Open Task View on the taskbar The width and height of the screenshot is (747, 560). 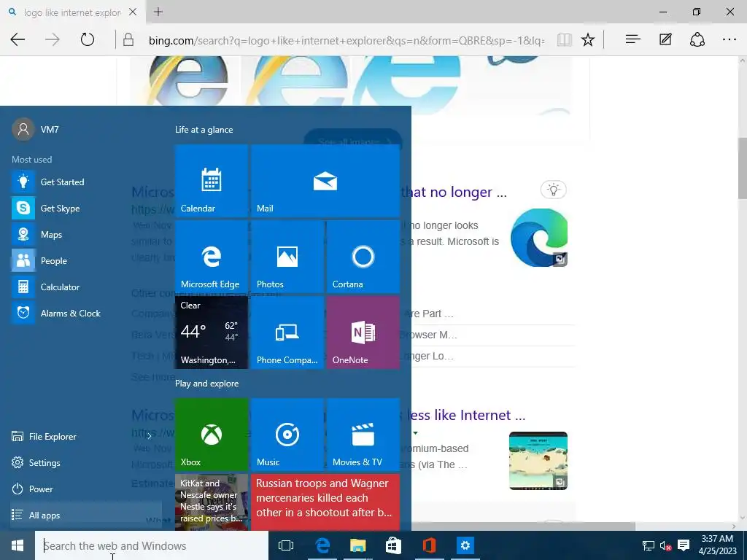(x=286, y=545)
